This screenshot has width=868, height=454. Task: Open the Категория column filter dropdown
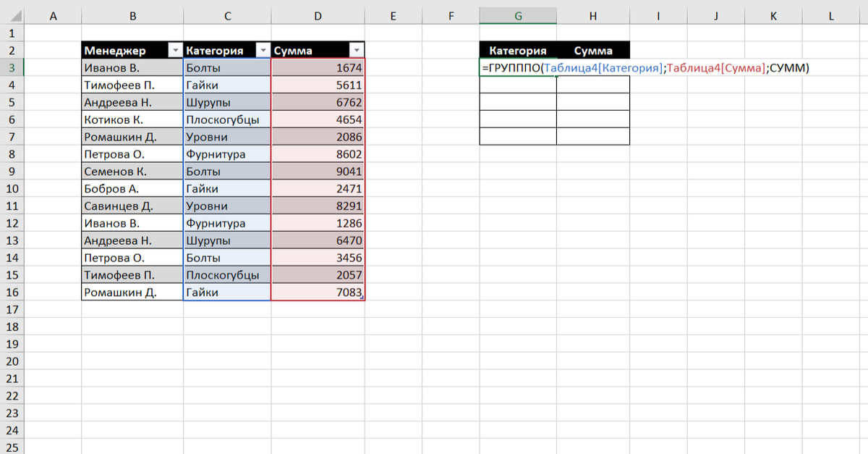click(263, 50)
